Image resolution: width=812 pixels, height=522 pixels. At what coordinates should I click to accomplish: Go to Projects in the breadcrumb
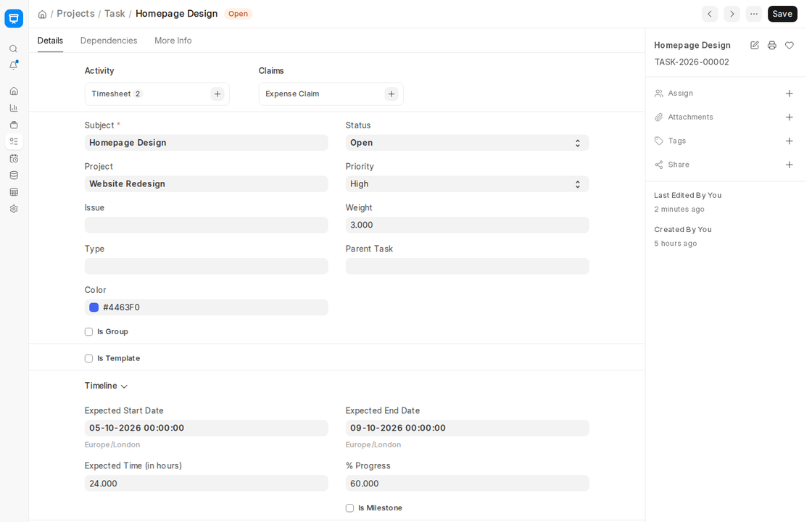75,14
